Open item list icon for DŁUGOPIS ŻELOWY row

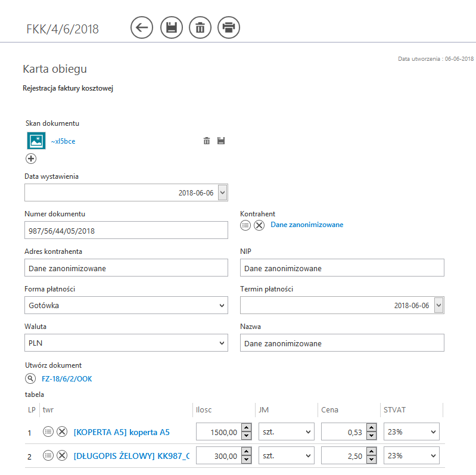tap(48, 455)
